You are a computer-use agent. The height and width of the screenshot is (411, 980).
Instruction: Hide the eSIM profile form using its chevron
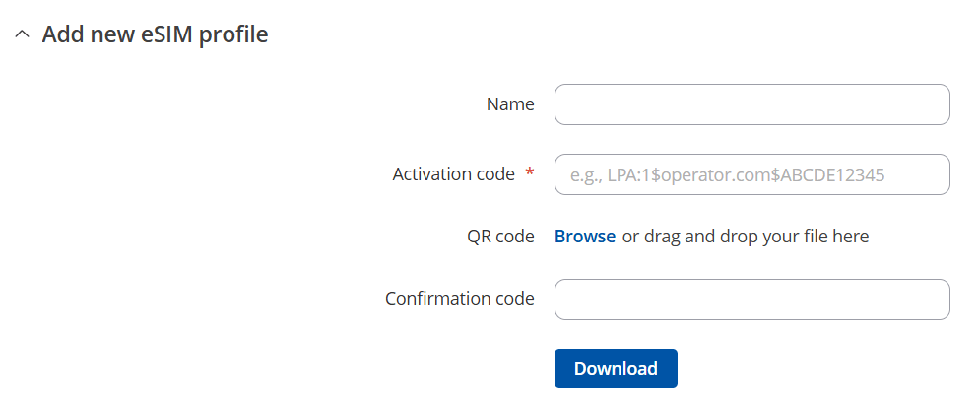coord(23,35)
